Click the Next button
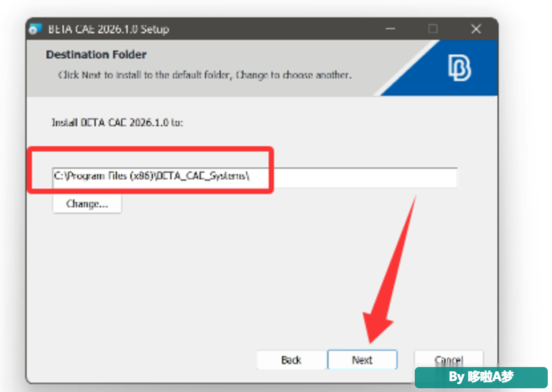The height and width of the screenshot is (392, 552). pyautogui.click(x=362, y=360)
